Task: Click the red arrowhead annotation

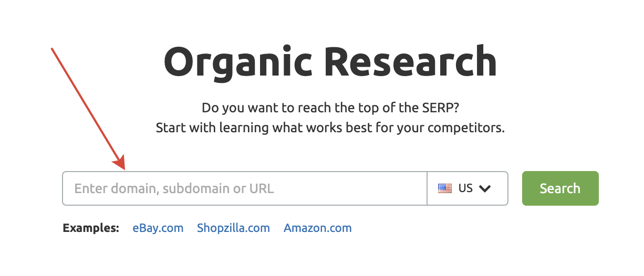Action: (x=120, y=163)
